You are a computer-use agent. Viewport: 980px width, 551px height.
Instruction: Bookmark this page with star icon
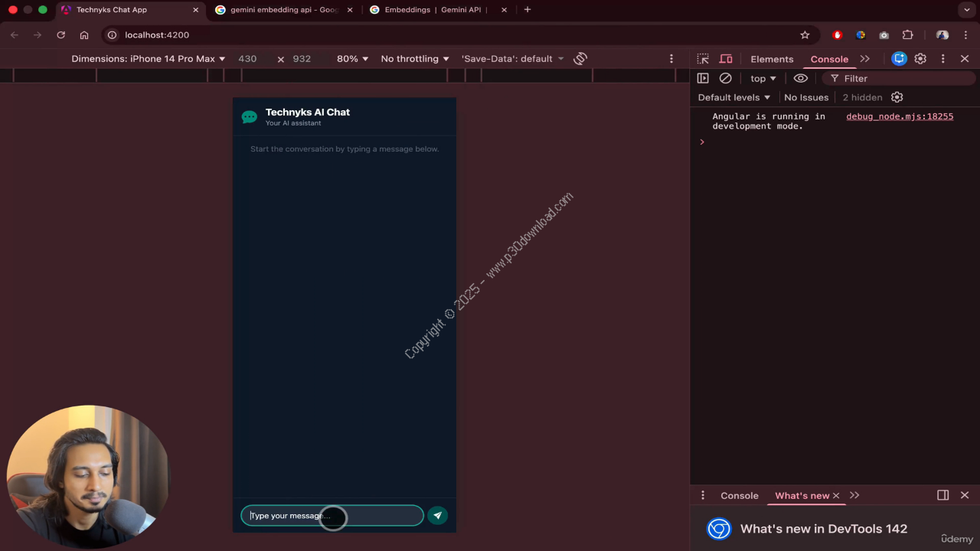(x=805, y=35)
